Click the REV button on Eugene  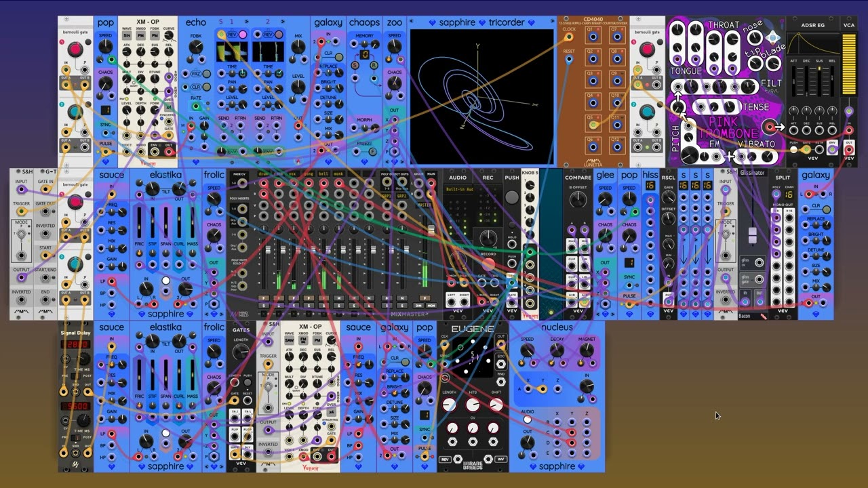[x=445, y=460]
